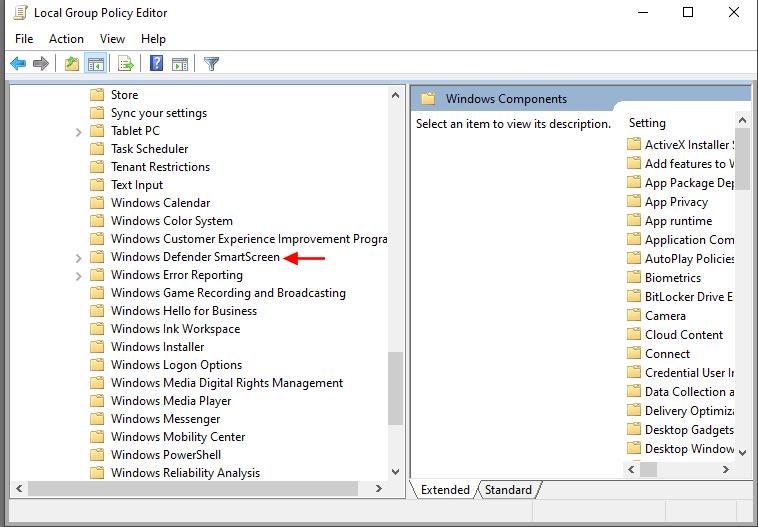Click settings list scroll down arrow
758x527 pixels.
click(743, 453)
